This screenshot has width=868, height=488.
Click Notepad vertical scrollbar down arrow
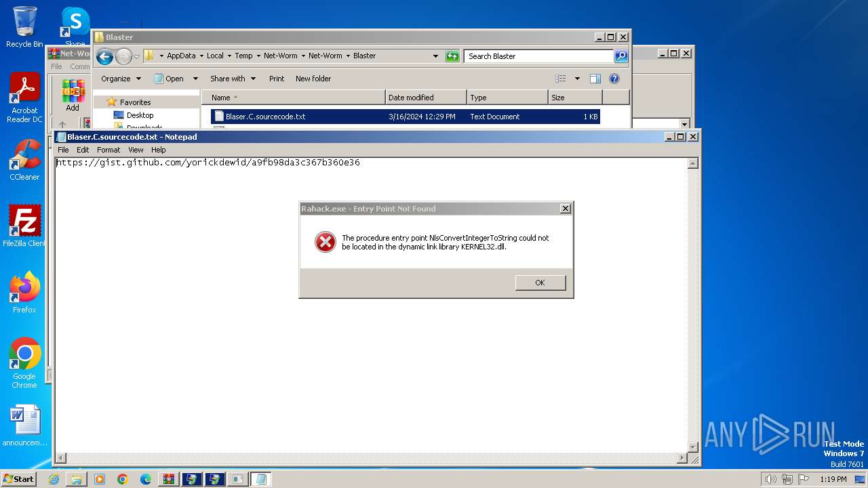[693, 447]
